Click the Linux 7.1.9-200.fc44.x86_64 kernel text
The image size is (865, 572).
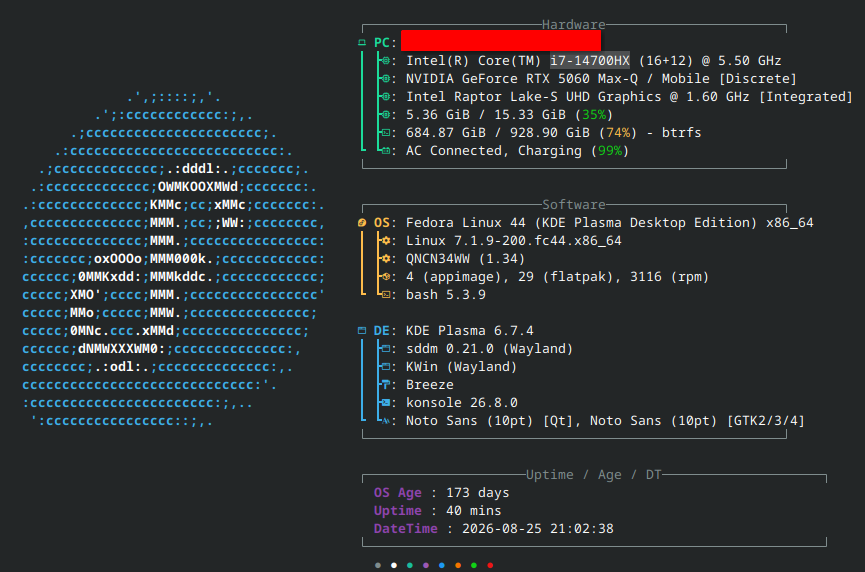pos(514,241)
